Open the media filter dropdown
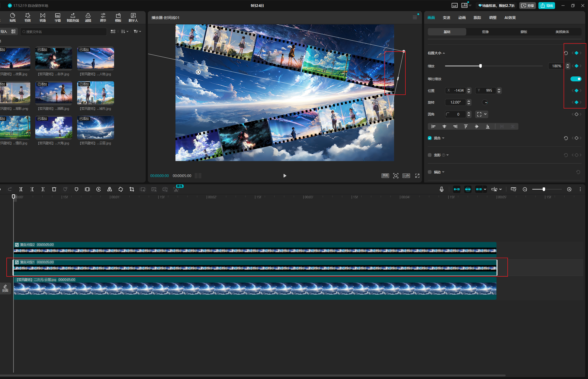 click(x=137, y=32)
